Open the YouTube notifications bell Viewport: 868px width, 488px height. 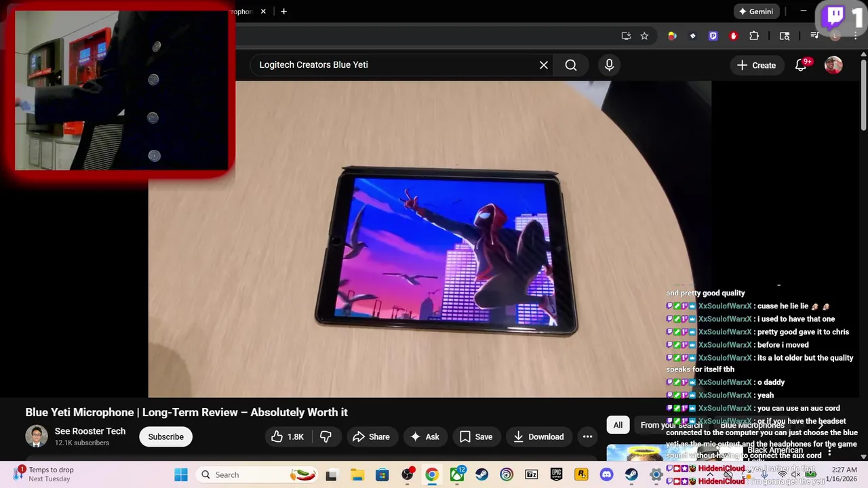(802, 65)
